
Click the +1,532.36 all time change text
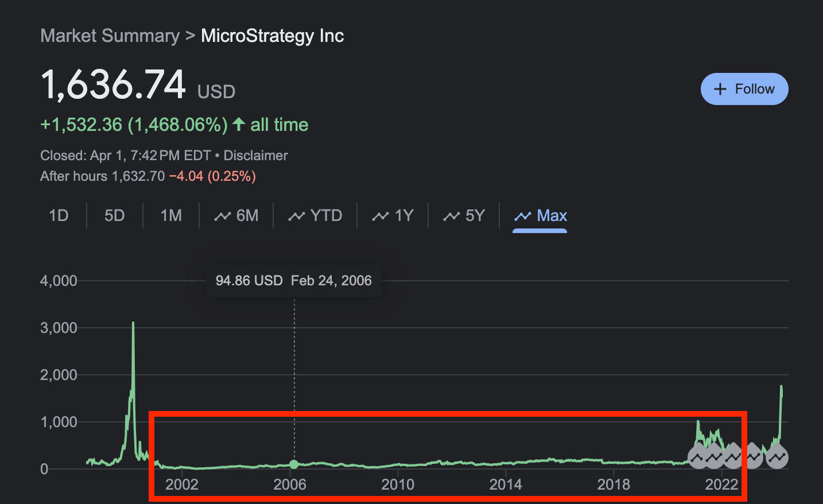(174, 125)
